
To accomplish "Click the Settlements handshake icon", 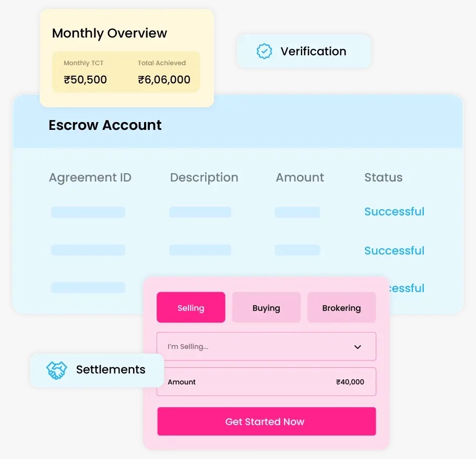I will 56,370.
